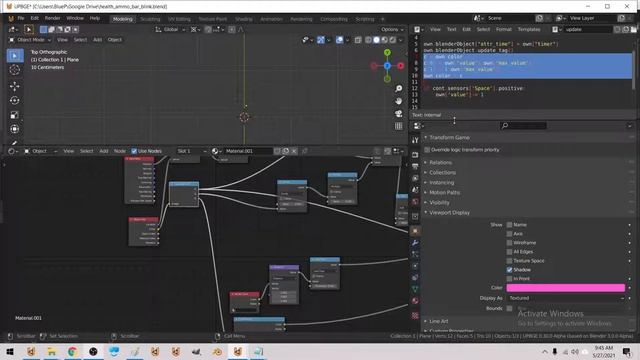This screenshot has height=360, width=640.
Task: Switch orthographic/perspective grid icon
Action: point(399,126)
